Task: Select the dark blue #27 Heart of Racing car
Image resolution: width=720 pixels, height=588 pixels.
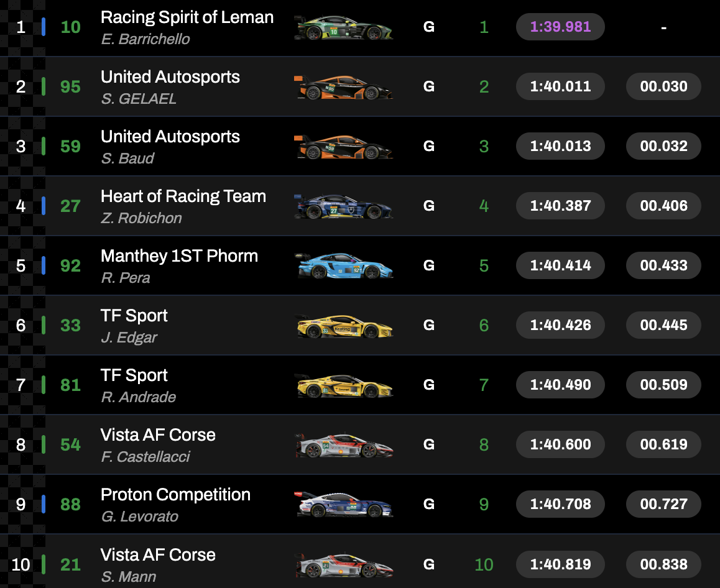Action: click(x=343, y=206)
